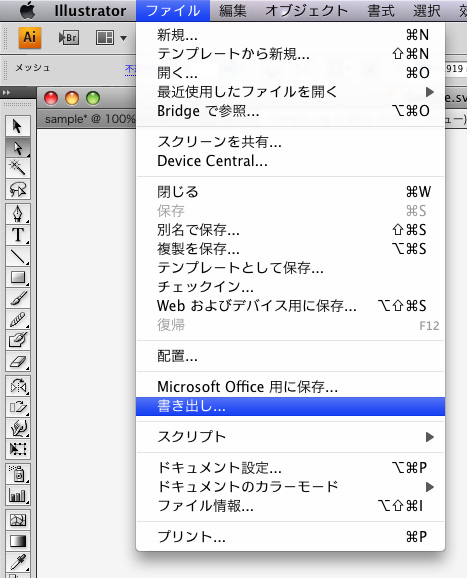Select the Eraser tool

(17, 361)
